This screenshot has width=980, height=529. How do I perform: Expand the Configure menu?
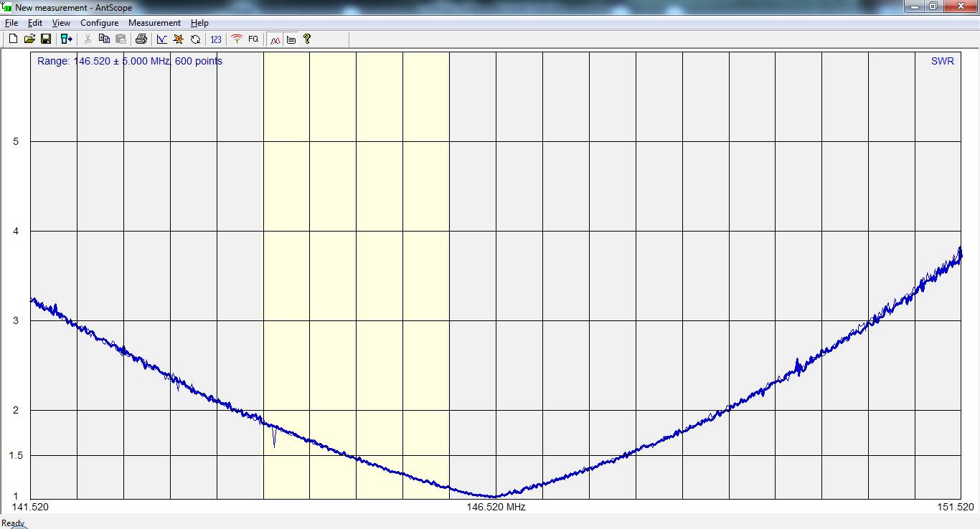[99, 23]
